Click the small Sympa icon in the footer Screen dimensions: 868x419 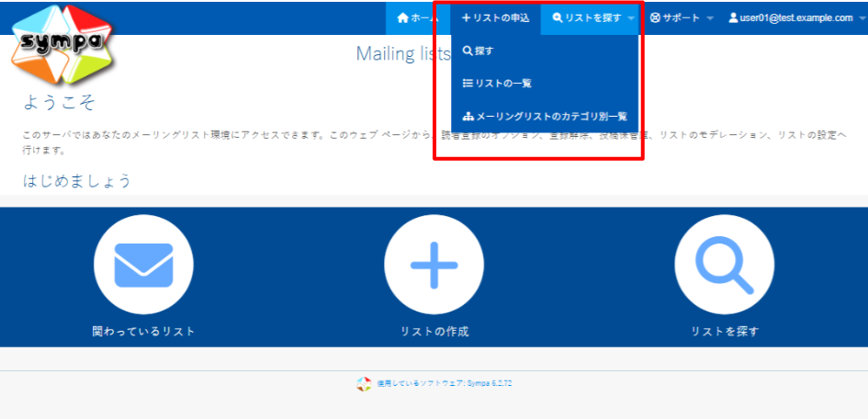(364, 383)
